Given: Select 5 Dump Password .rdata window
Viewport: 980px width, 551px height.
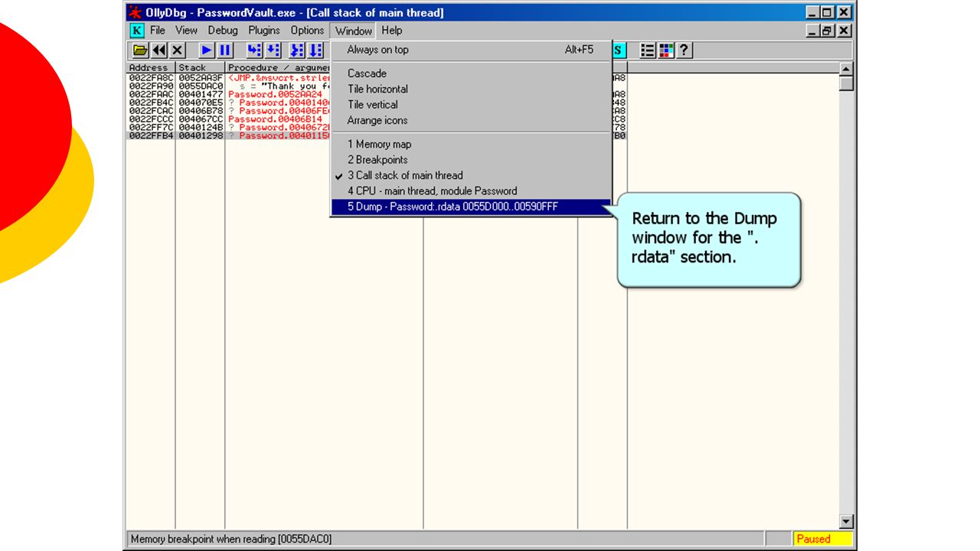Looking at the screenshot, I should coord(471,207).
